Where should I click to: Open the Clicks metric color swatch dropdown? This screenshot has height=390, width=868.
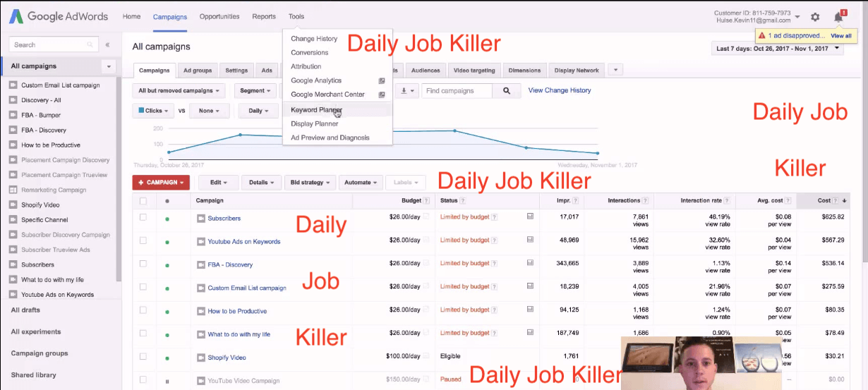(x=153, y=111)
